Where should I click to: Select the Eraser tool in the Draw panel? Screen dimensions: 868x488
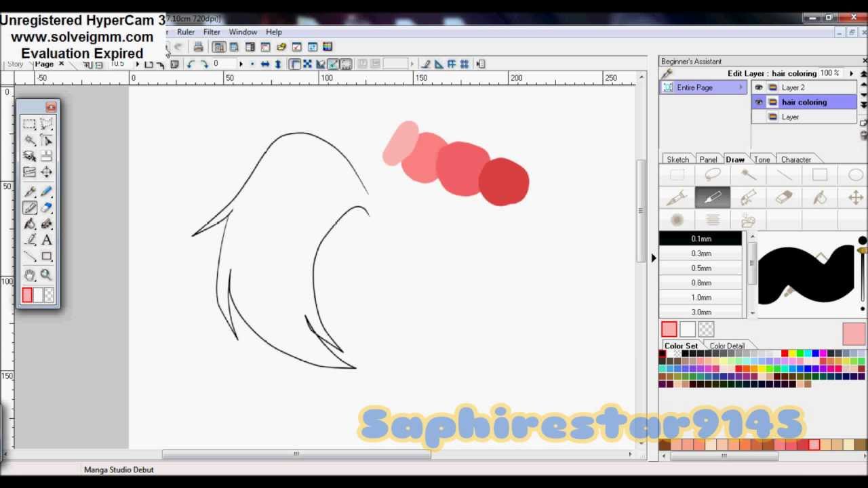[783, 197]
